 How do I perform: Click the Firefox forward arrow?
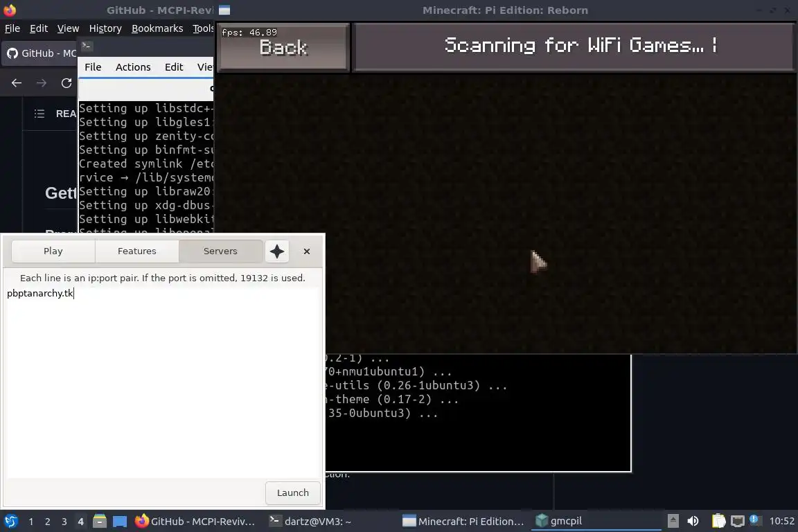[42, 83]
